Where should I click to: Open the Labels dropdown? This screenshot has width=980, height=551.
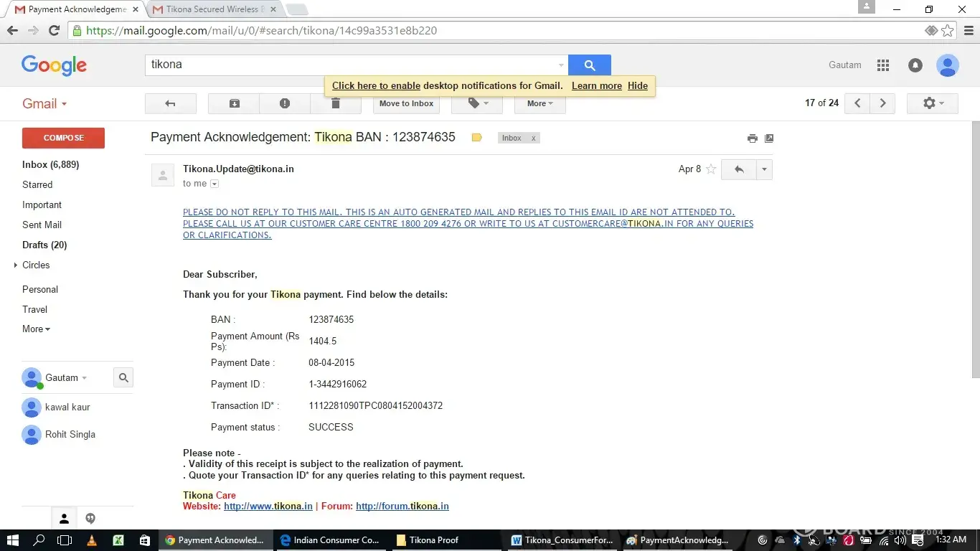pyautogui.click(x=476, y=103)
